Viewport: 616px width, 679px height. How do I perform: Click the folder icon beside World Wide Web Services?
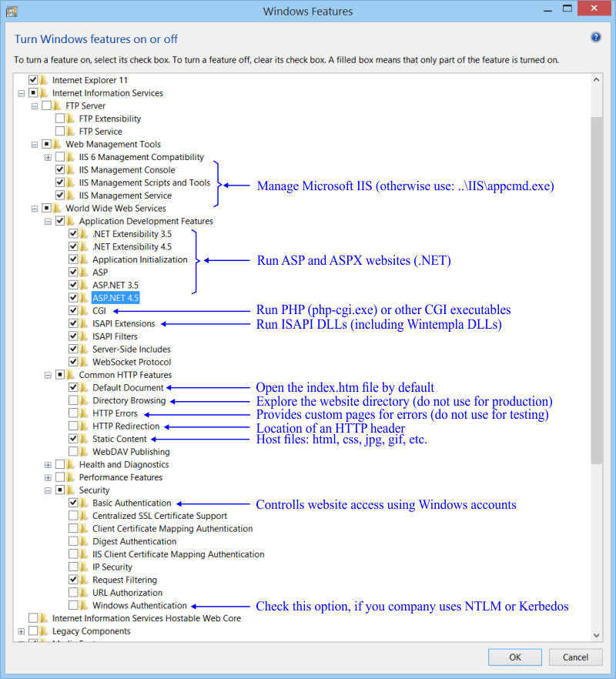click(58, 208)
